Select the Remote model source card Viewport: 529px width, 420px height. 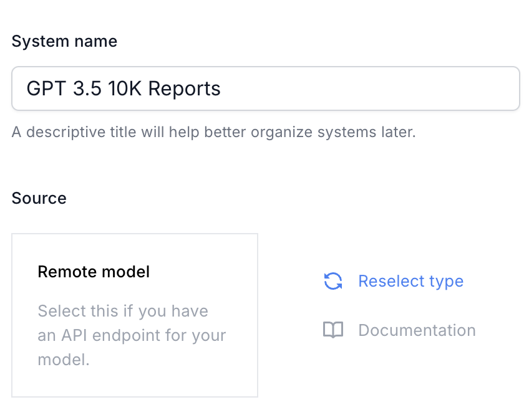pyautogui.click(x=135, y=315)
